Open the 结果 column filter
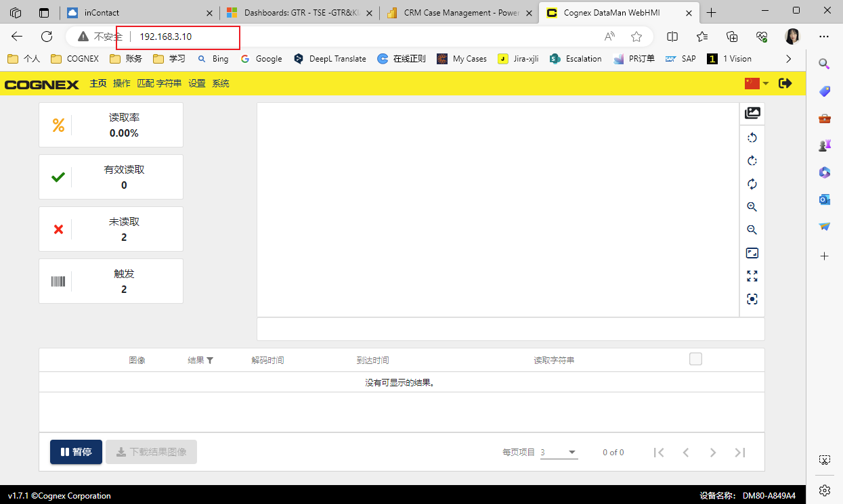The image size is (843, 504). [x=210, y=361]
